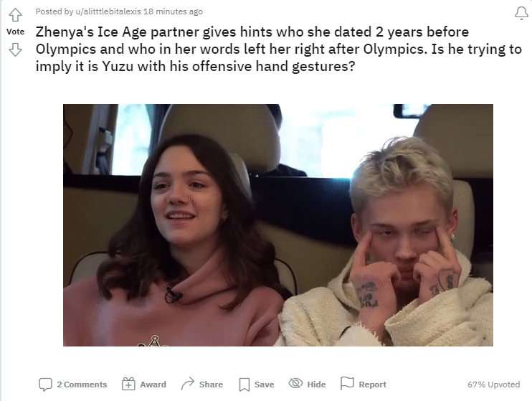Click the Award gift icon

pos(128,384)
